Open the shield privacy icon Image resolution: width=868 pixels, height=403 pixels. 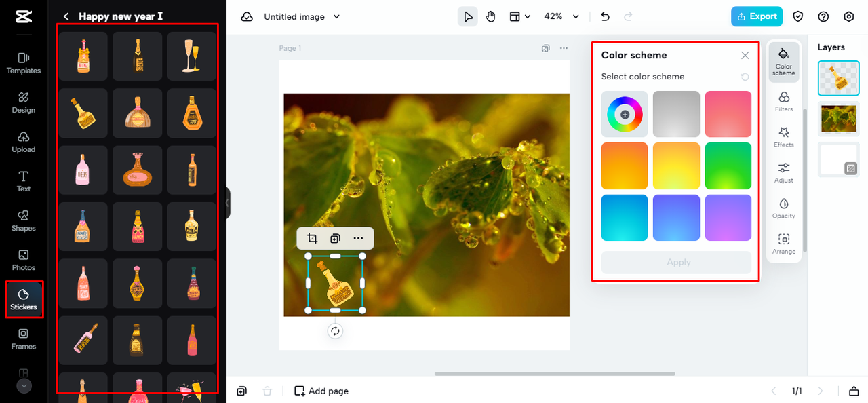[798, 16]
